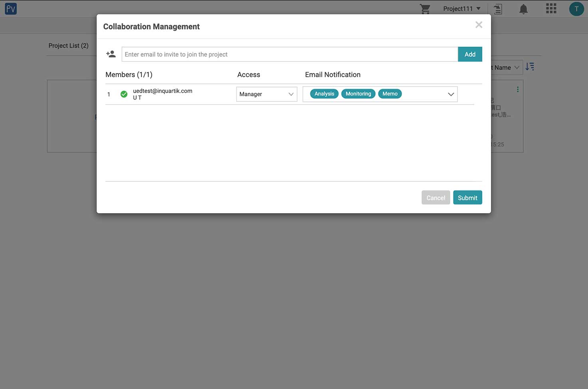The height and width of the screenshot is (389, 588).
Task: Expand the Email Notification dropdown
Action: click(x=451, y=94)
